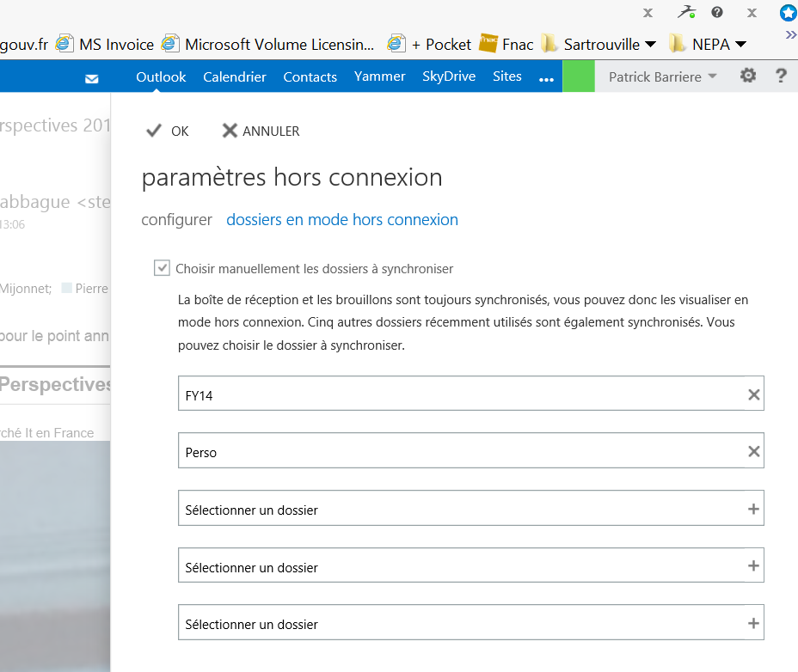Image resolution: width=798 pixels, height=672 pixels.
Task: Click ANNULER to cancel changes
Action: click(x=261, y=131)
